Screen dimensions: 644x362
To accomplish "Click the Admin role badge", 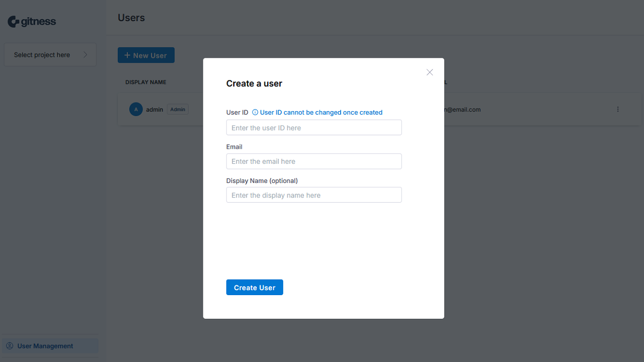I will click(x=178, y=110).
